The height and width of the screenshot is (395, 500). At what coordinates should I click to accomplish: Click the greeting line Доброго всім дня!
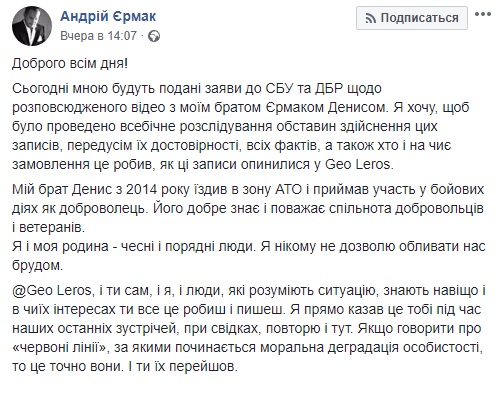click(x=70, y=64)
